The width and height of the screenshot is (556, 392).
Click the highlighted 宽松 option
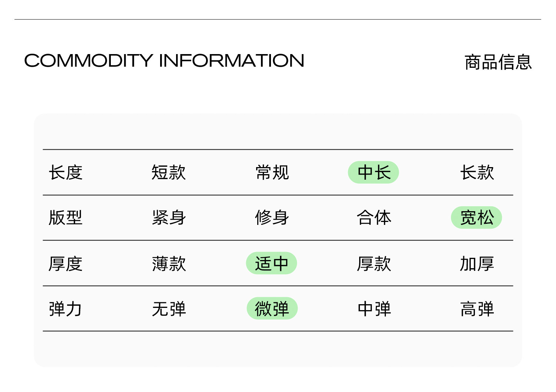(x=477, y=217)
